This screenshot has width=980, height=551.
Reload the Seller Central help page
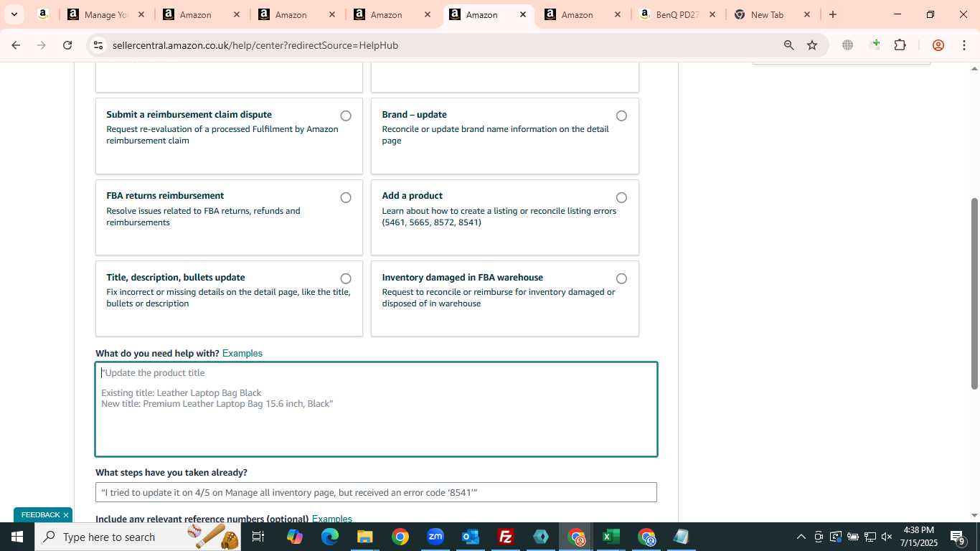coord(67,45)
